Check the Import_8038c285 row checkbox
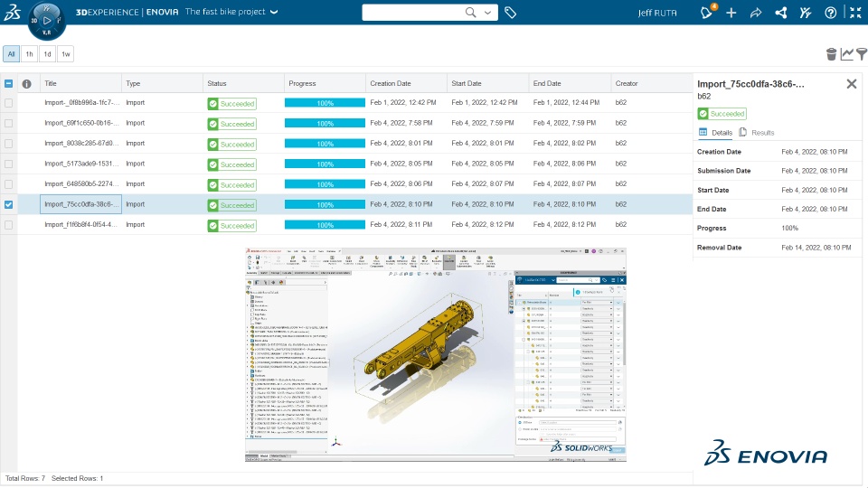 tap(8, 144)
